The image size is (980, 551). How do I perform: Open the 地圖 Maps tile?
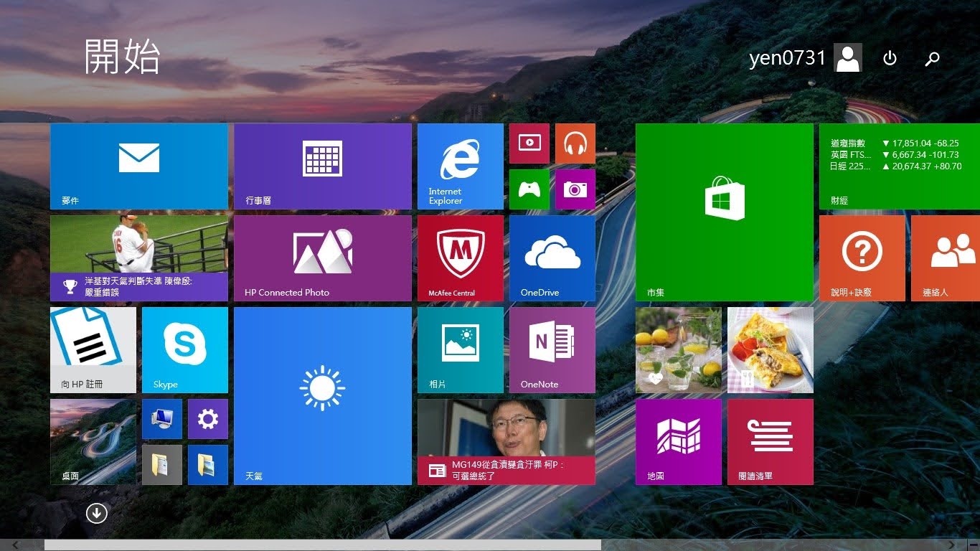click(x=679, y=442)
